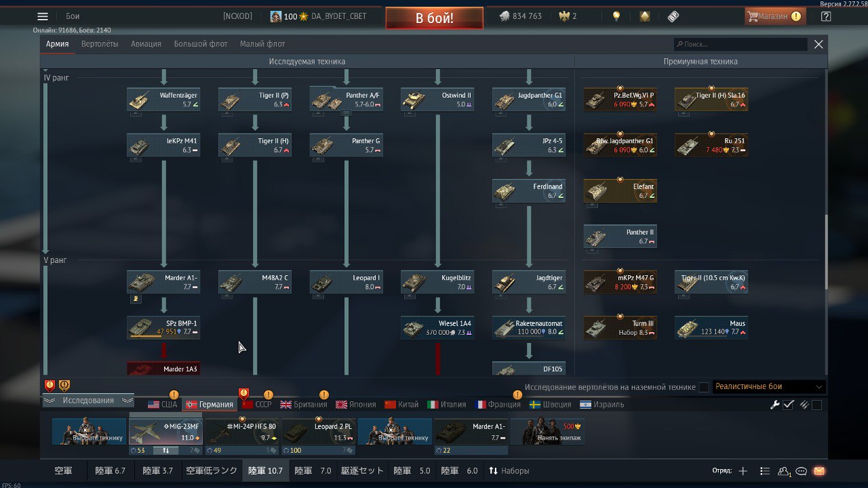Select MiG-23MF crew slot
The image size is (868, 488).
(165, 432)
